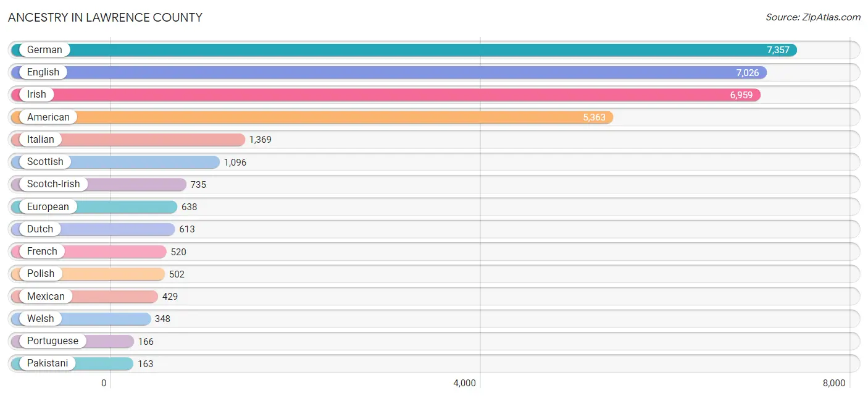Viewport: 868px width, 398px height.
Task: Click the 1,369 value beside Italian bar
Action: tap(261, 140)
